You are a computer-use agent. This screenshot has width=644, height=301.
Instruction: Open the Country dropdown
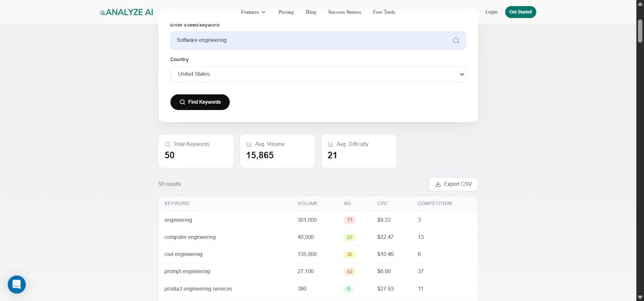pos(318,74)
